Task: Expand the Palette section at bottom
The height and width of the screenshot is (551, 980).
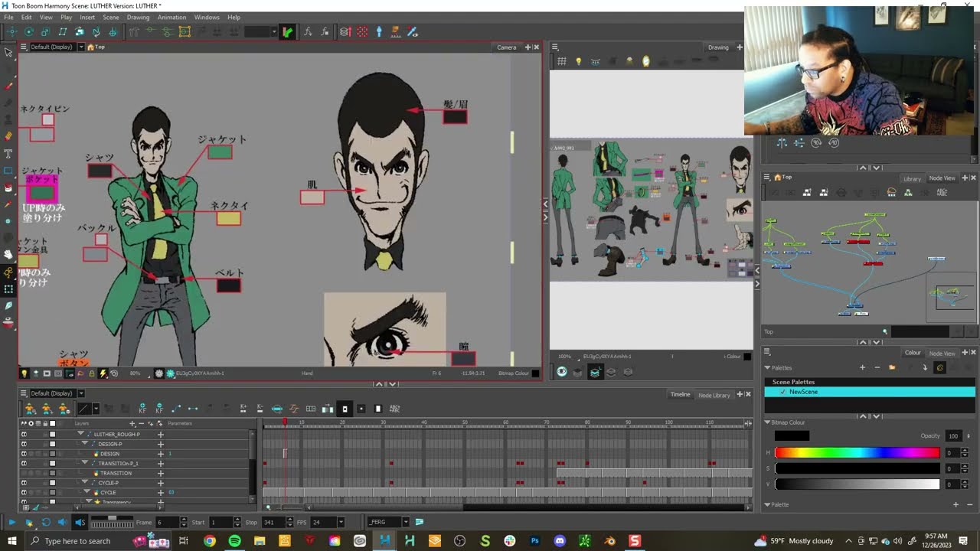Action: point(767,505)
